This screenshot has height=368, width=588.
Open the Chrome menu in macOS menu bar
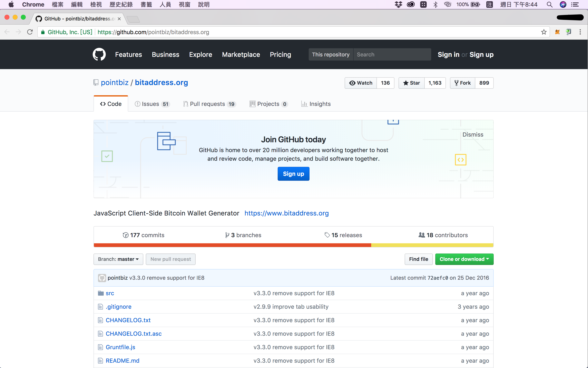click(33, 4)
